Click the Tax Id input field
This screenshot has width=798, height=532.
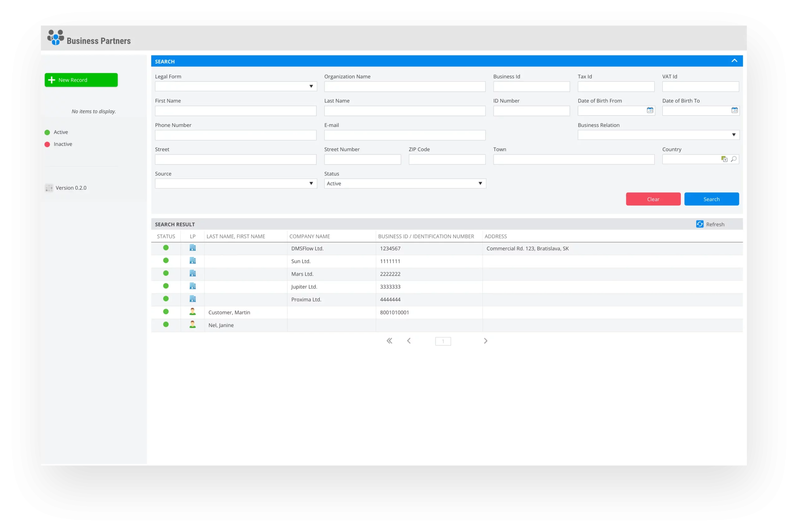click(x=616, y=87)
